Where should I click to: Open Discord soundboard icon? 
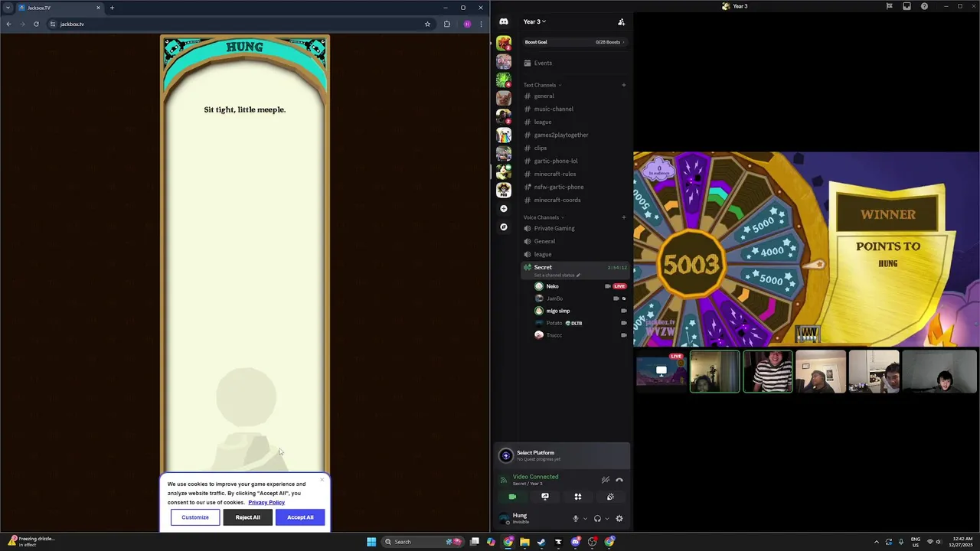610,497
